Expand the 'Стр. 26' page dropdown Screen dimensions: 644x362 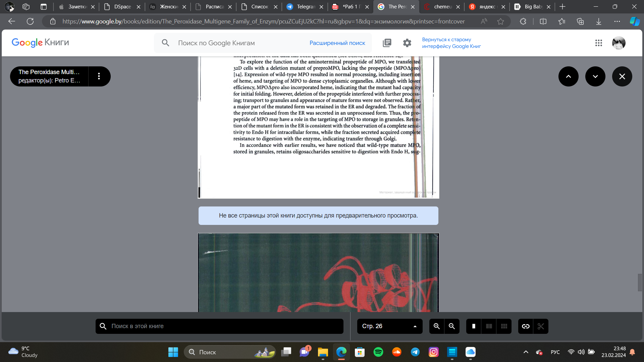(x=389, y=326)
